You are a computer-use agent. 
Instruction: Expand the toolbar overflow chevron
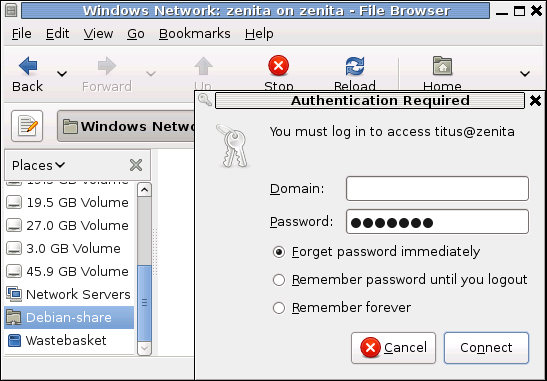(525, 74)
